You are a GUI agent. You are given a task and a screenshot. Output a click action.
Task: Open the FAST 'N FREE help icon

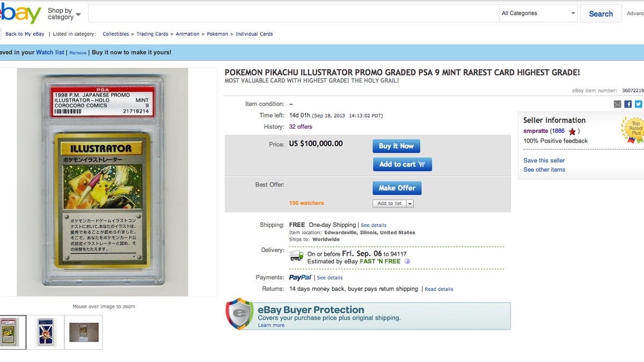pos(407,262)
